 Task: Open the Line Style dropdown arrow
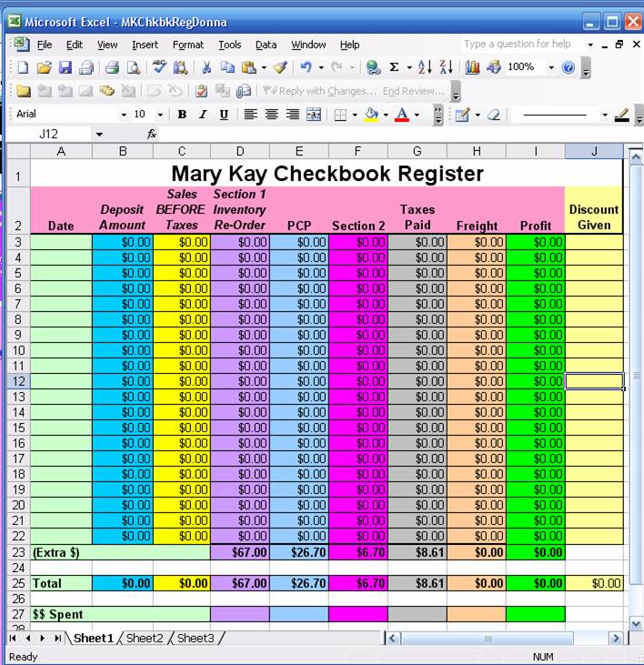tap(605, 115)
